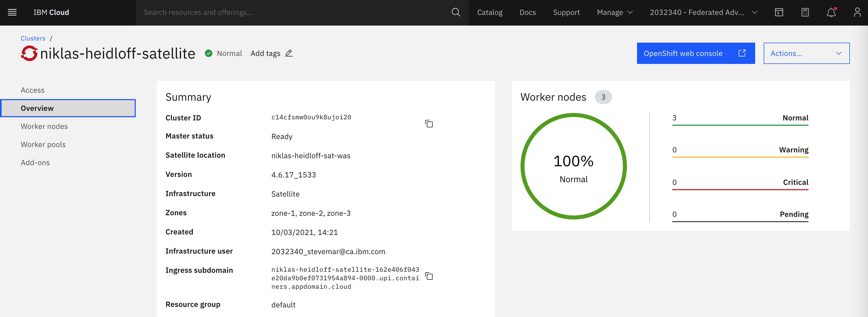The image size is (868, 317).
Task: Open Worker nodes in the sidebar
Action: pyautogui.click(x=44, y=126)
